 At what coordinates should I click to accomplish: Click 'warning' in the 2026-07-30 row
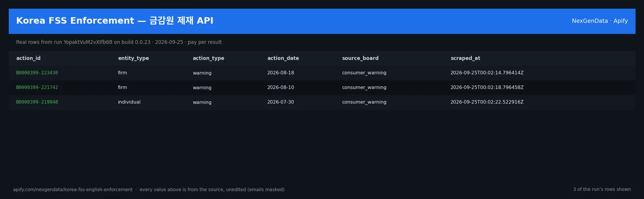click(x=202, y=102)
